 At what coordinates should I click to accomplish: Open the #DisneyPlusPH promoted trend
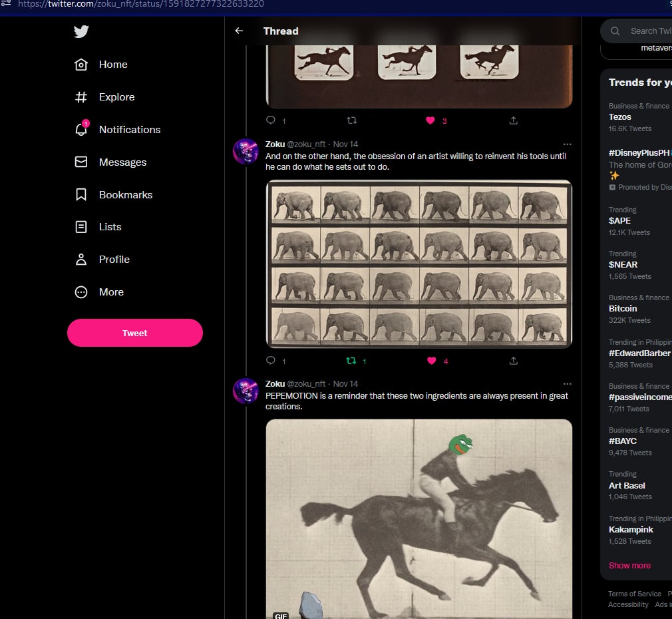(639, 152)
